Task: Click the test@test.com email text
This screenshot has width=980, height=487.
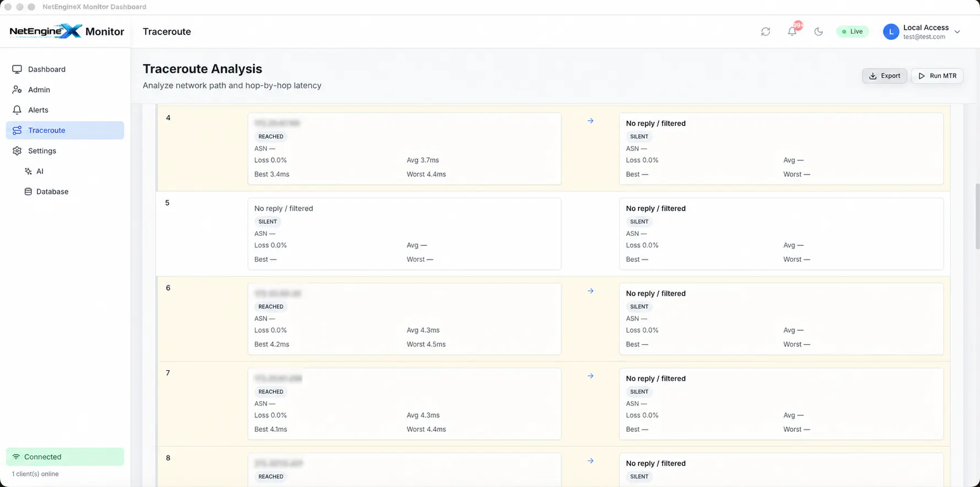Action: click(924, 37)
